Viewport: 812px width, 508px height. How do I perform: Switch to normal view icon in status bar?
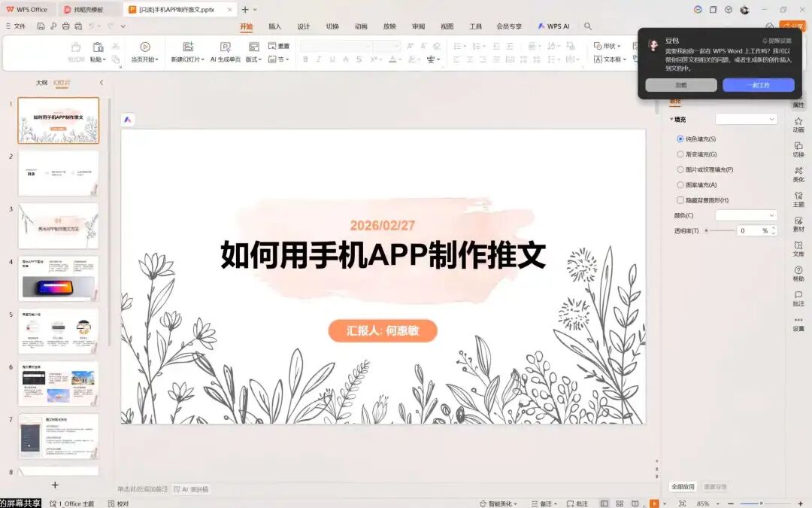(x=604, y=503)
